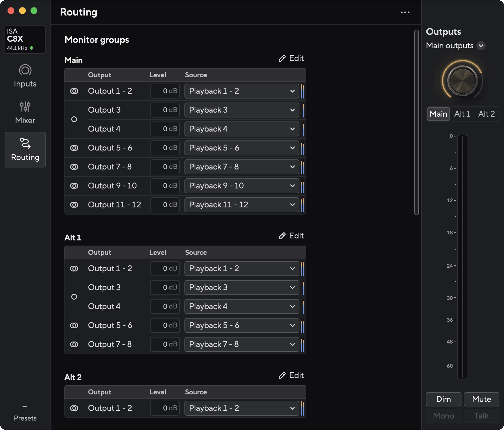Viewport: 504px width, 430px height.
Task: Toggle stereo link for Alt 1 Output 1 - 2
Action: (x=74, y=269)
